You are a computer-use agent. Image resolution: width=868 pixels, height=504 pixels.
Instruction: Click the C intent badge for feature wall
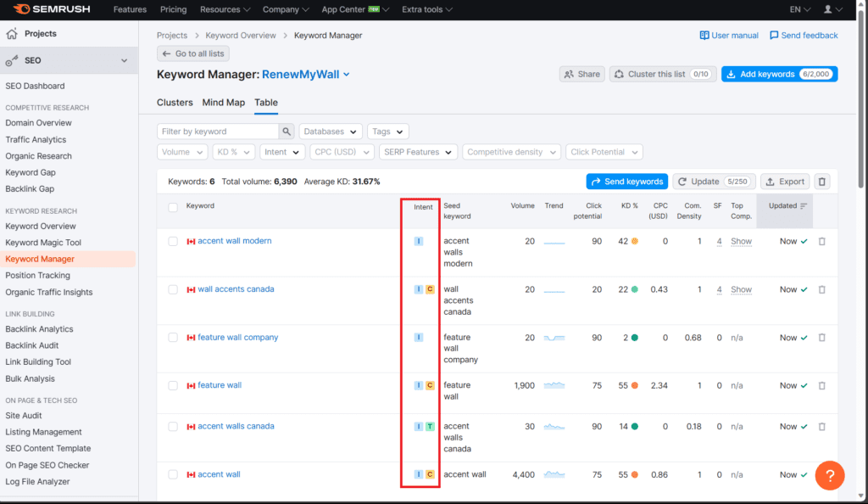coord(430,385)
